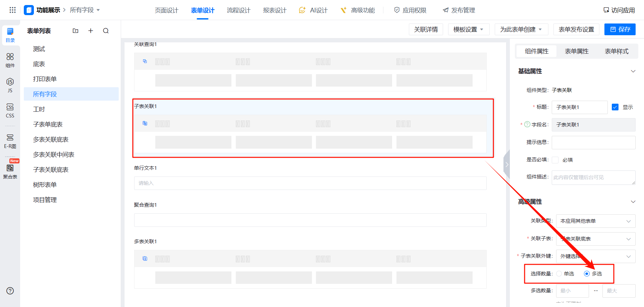The width and height of the screenshot is (644, 307).
Task: Uncheck the 显示 title checkbox
Action: click(615, 107)
